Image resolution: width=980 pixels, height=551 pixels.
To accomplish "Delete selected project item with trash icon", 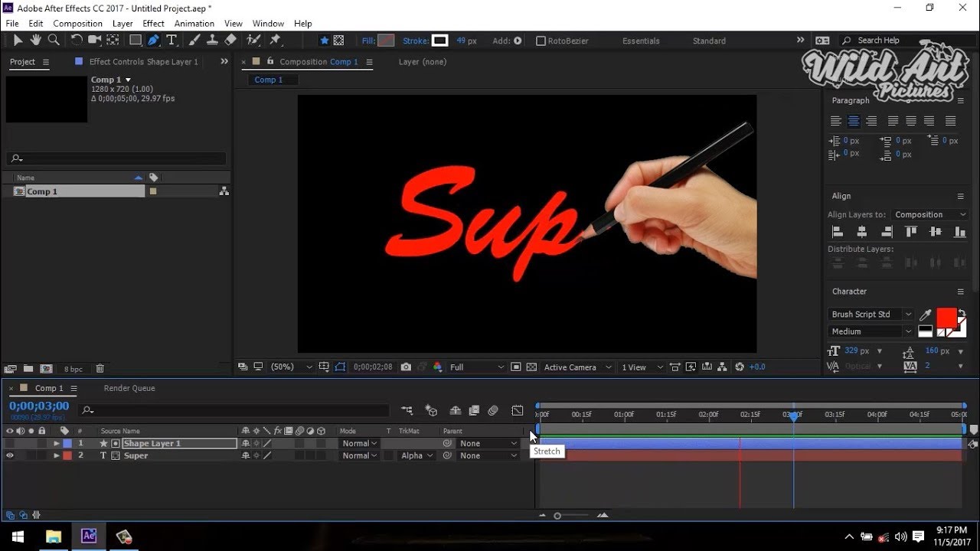I will pyautogui.click(x=100, y=369).
